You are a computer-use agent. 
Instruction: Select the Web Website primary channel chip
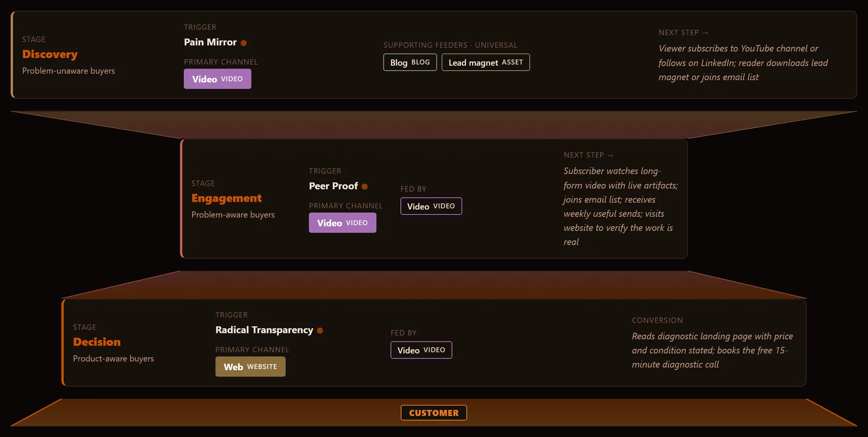click(x=250, y=367)
